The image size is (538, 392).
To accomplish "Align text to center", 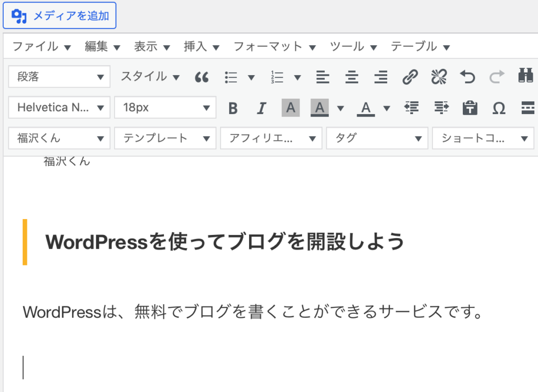I will point(351,77).
